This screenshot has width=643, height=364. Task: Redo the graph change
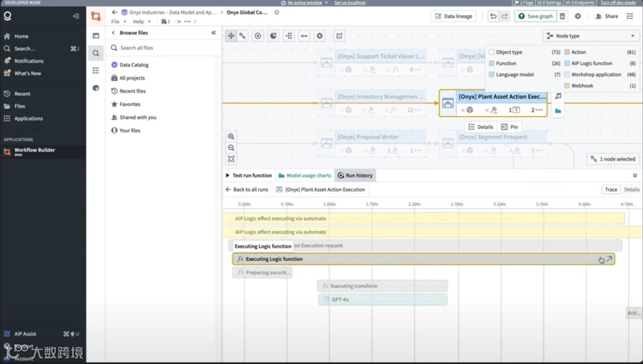(504, 17)
